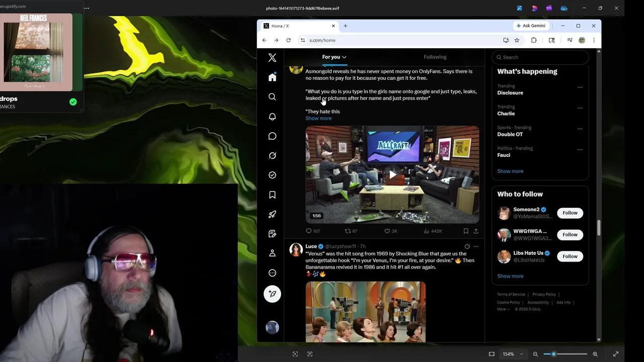Bookmark the Asmongold post

(466, 231)
